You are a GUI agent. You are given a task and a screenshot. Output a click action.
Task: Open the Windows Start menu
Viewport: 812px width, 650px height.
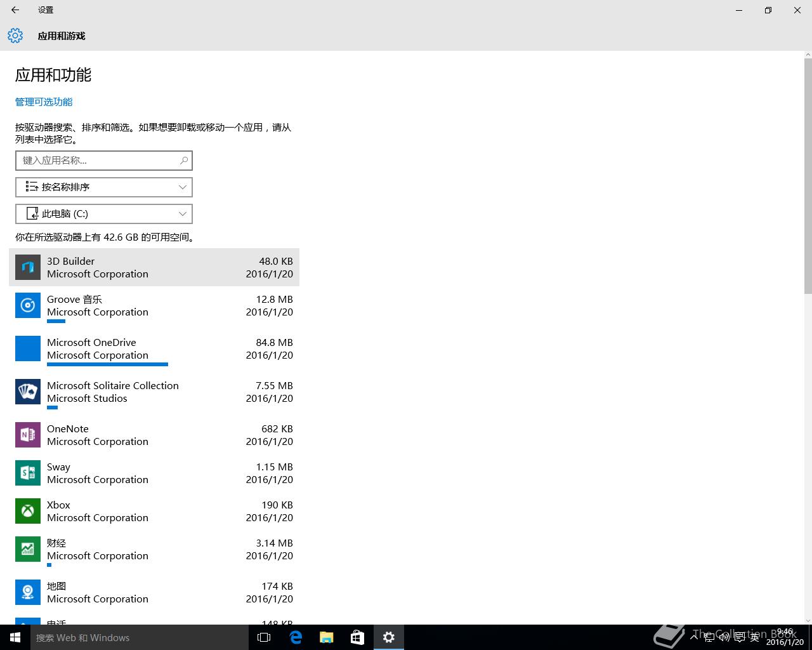click(x=15, y=637)
